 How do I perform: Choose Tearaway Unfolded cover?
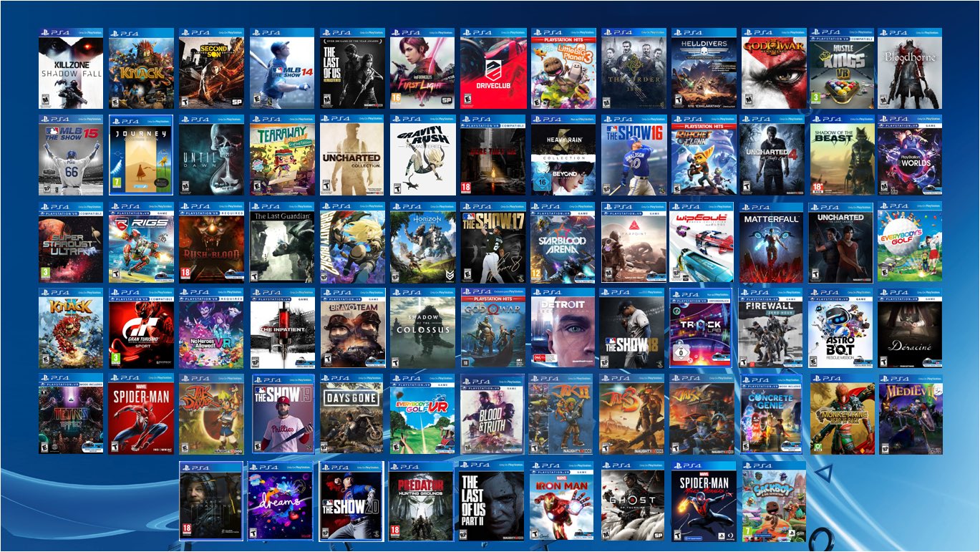pos(281,155)
